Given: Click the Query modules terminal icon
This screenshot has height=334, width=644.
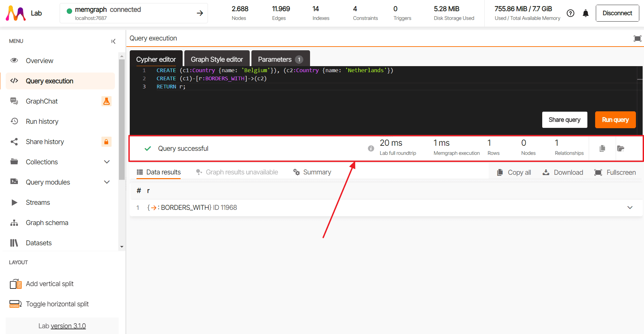Looking at the screenshot, I should click(14, 182).
